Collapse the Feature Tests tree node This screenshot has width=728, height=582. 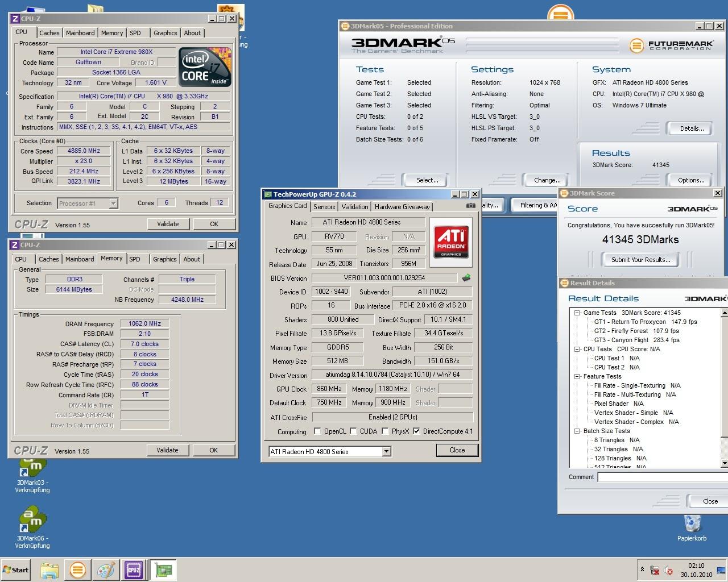pyautogui.click(x=577, y=376)
